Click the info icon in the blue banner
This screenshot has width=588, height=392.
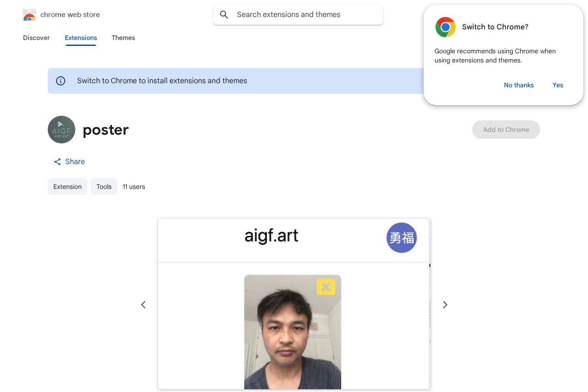pyautogui.click(x=61, y=81)
